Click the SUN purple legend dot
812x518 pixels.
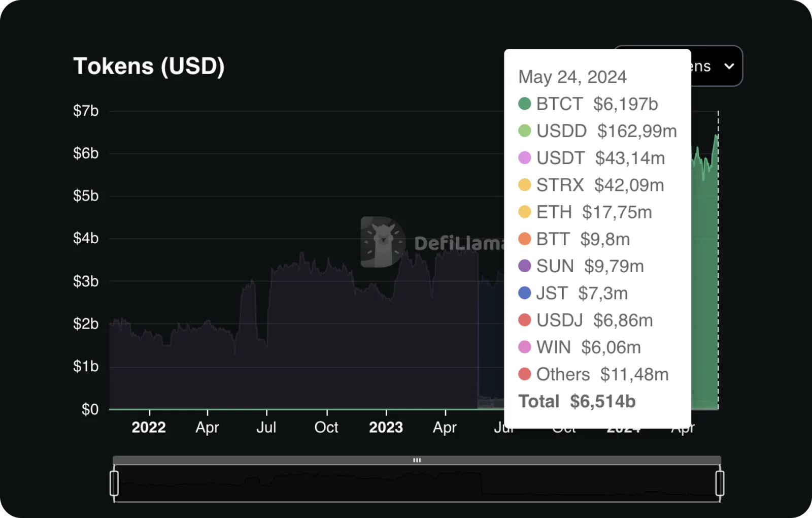pyautogui.click(x=524, y=266)
